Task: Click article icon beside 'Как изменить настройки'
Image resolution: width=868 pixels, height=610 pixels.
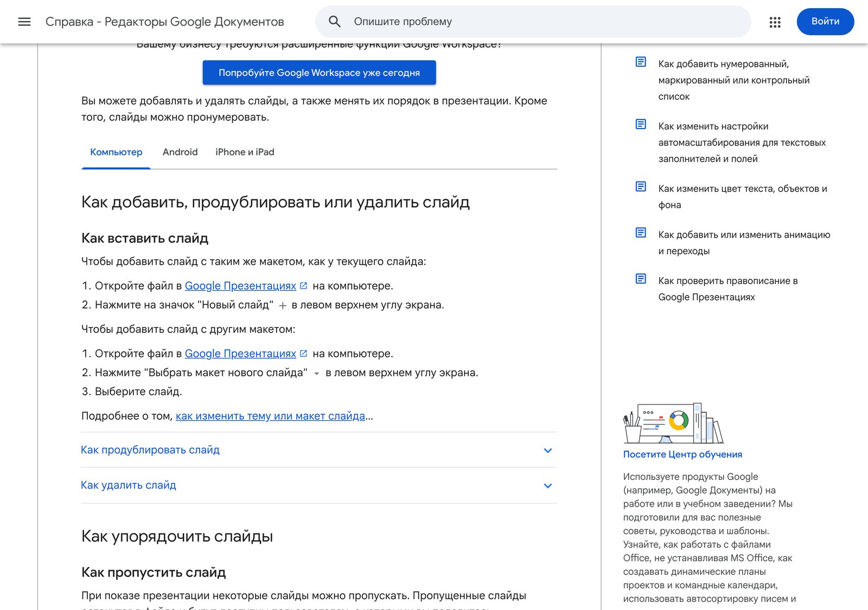Action: tap(641, 124)
